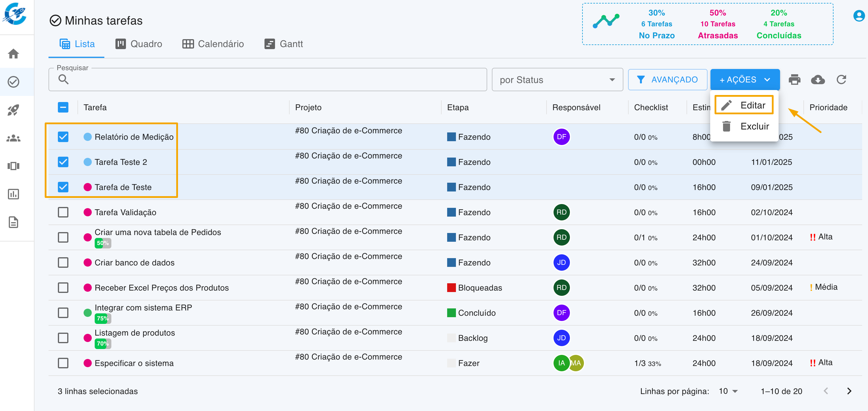This screenshot has height=411, width=868.
Task: Click the printer icon in toolbar
Action: coord(794,80)
